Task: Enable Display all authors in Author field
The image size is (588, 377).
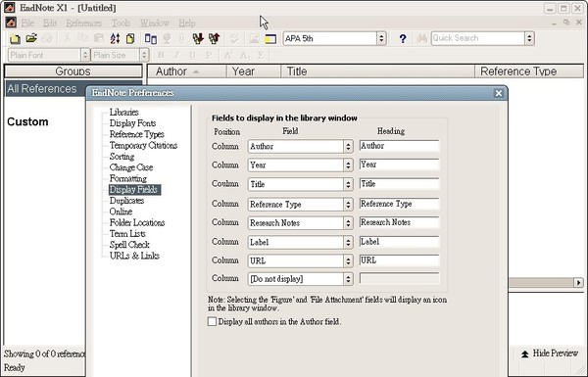Action: (212, 321)
